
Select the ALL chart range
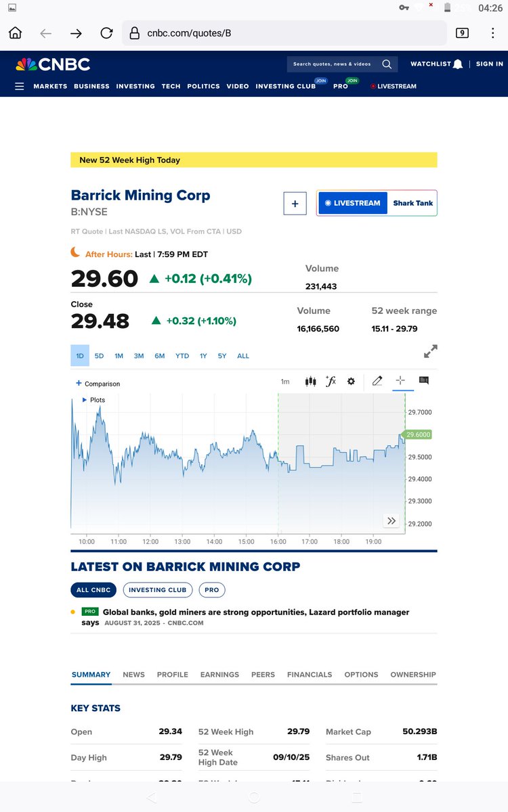point(243,356)
